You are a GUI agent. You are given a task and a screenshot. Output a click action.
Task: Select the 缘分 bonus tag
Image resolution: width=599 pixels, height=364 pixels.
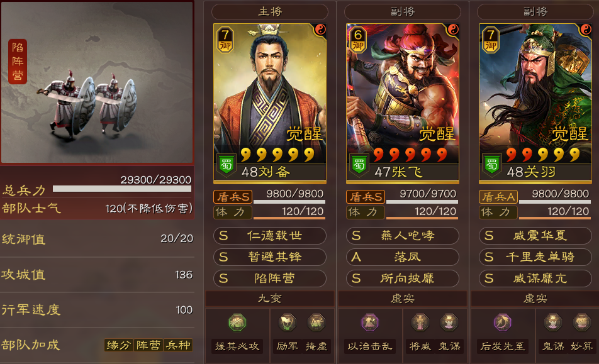tap(119, 345)
